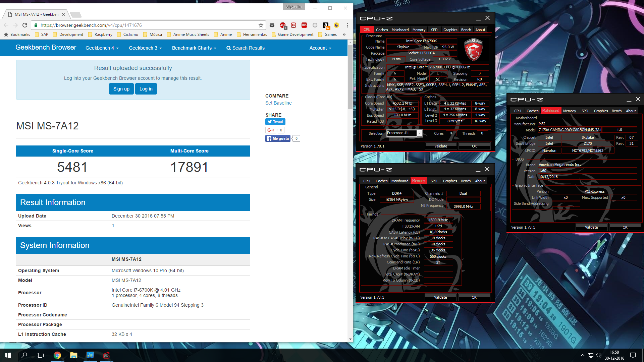Open Task View on the taskbar

[40, 355]
